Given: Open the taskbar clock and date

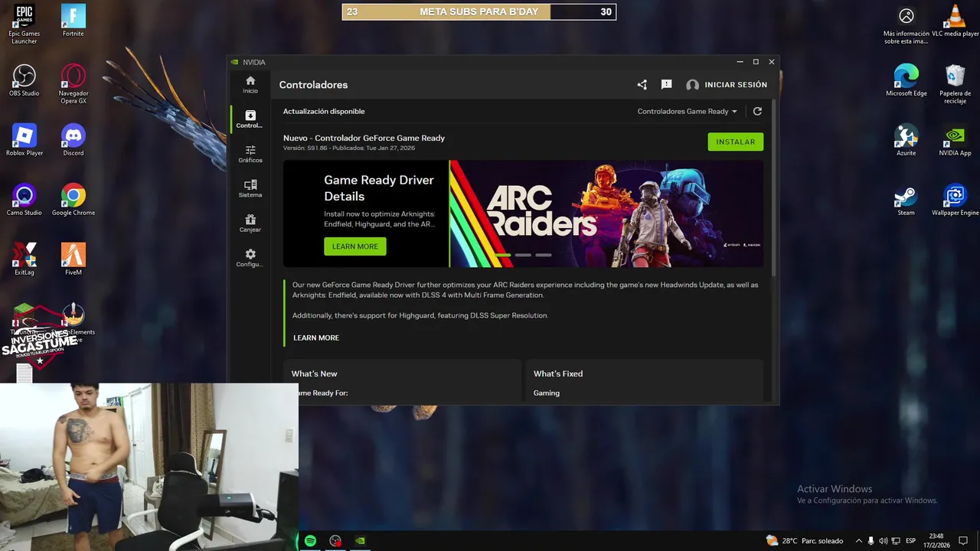Looking at the screenshot, I should tap(937, 540).
